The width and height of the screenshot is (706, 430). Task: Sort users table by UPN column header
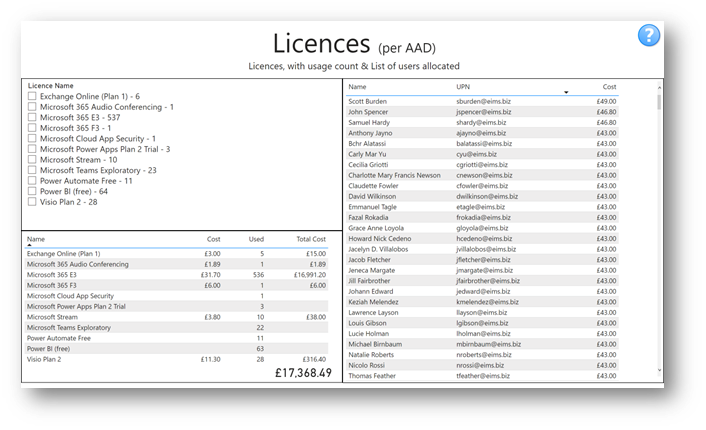(x=463, y=86)
